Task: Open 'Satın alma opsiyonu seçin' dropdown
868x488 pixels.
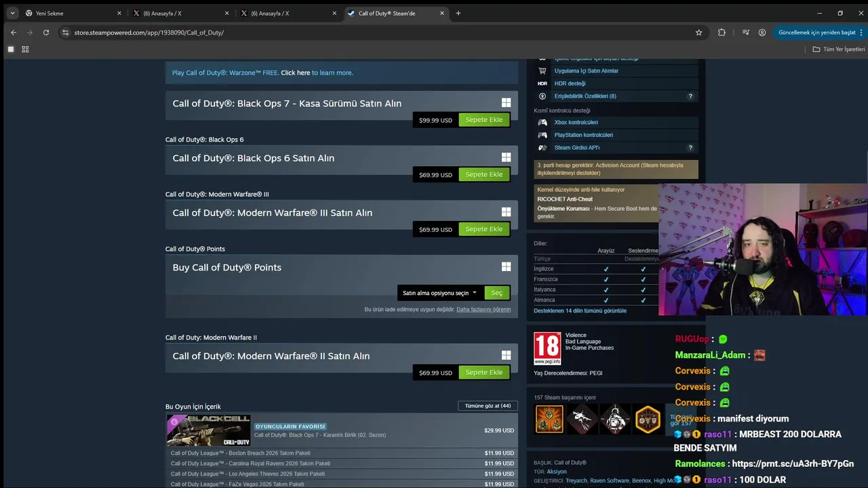Action: [439, 293]
